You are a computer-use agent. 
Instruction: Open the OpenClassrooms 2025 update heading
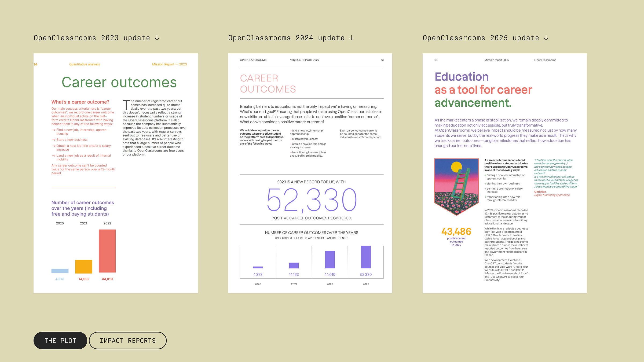pos(481,38)
